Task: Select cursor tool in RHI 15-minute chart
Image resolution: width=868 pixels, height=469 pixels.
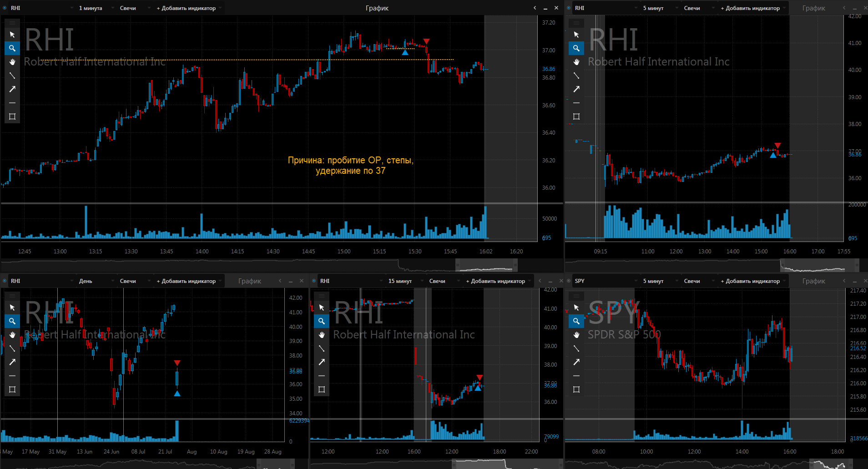Action: click(322, 308)
